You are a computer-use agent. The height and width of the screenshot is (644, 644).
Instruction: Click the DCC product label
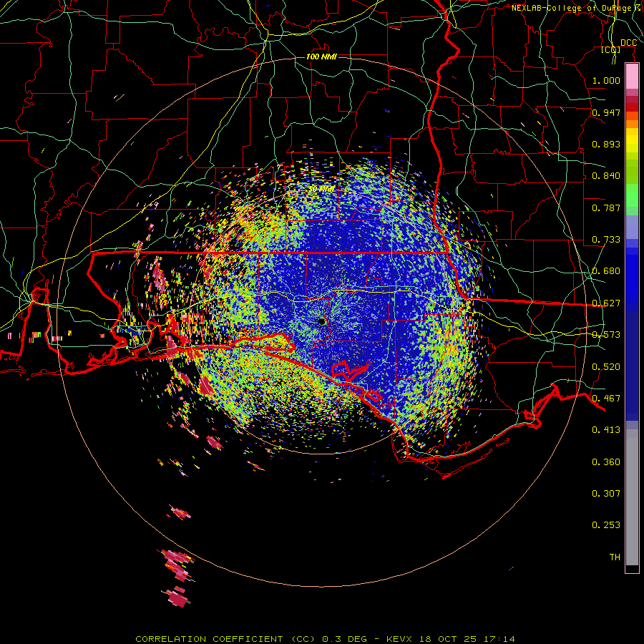pos(628,43)
